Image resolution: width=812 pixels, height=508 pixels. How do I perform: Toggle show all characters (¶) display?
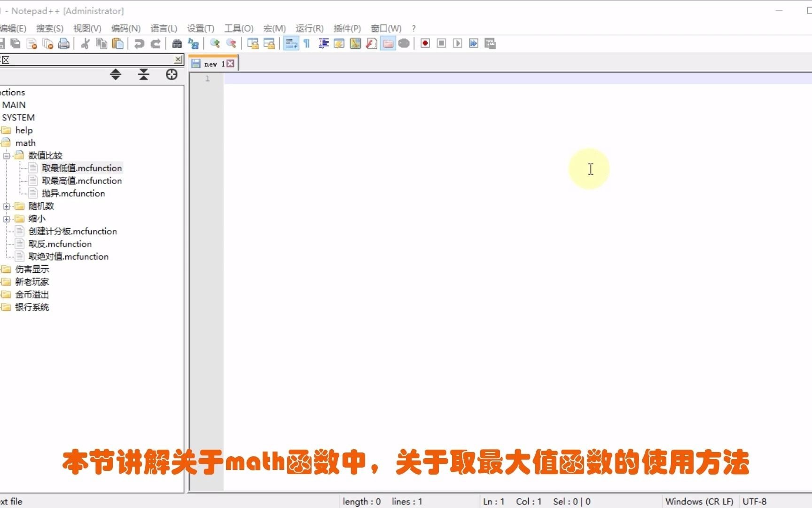point(306,43)
